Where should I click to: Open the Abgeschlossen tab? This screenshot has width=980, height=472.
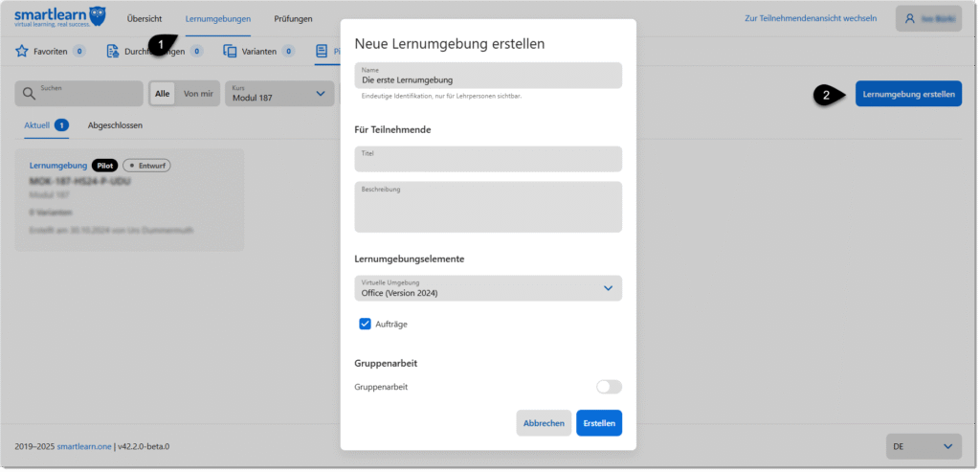tap(115, 125)
